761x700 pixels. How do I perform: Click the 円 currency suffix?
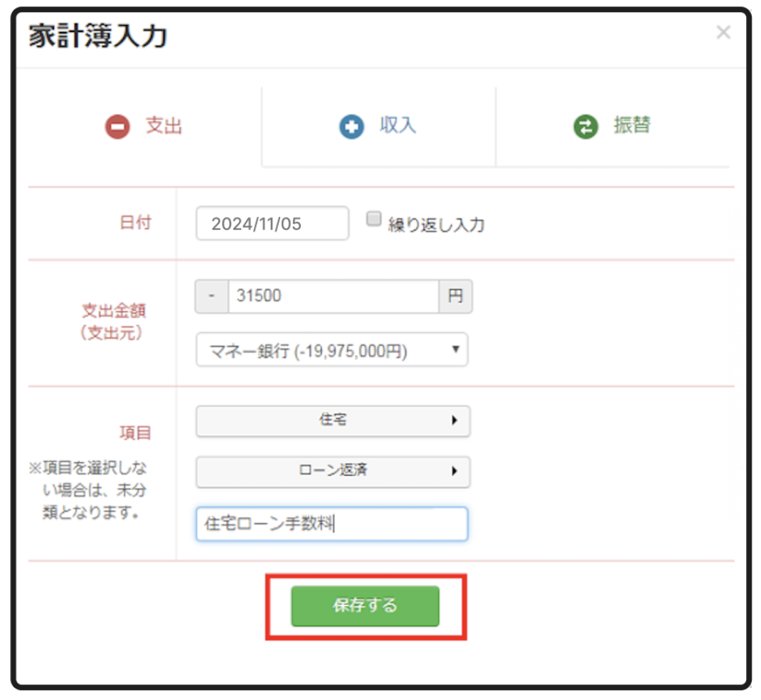pos(455,296)
